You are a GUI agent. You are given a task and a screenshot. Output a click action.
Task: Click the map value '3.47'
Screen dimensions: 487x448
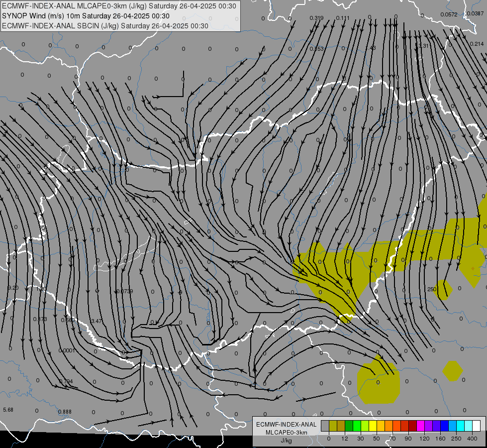(97, 321)
